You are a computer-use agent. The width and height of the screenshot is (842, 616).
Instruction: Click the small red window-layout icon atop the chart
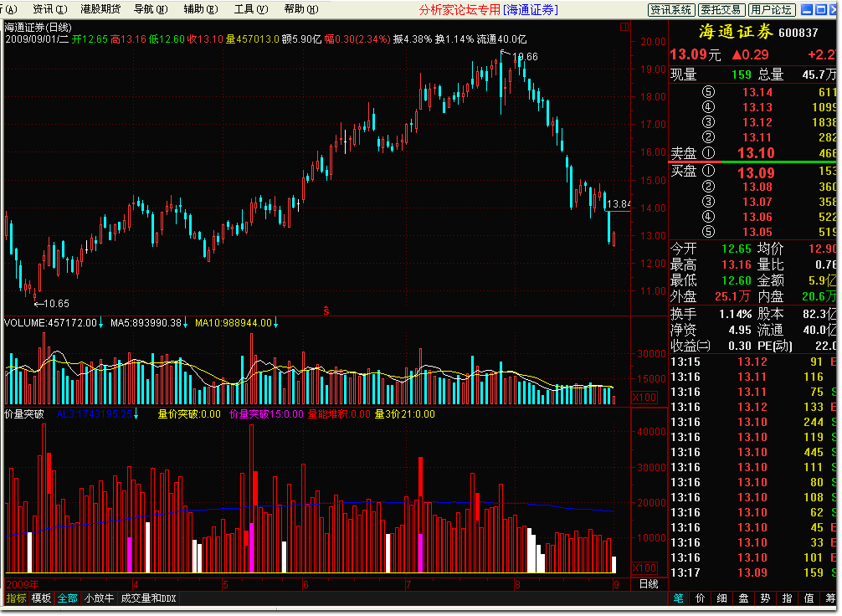pyautogui.click(x=624, y=26)
